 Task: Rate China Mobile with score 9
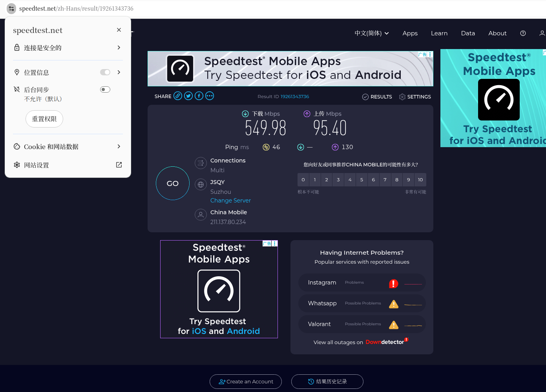409,180
